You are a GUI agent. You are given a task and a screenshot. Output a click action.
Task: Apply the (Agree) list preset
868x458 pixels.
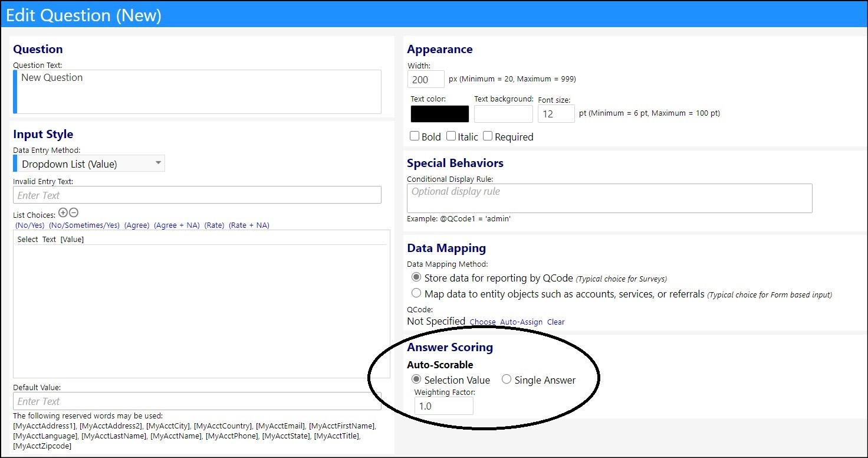(137, 225)
